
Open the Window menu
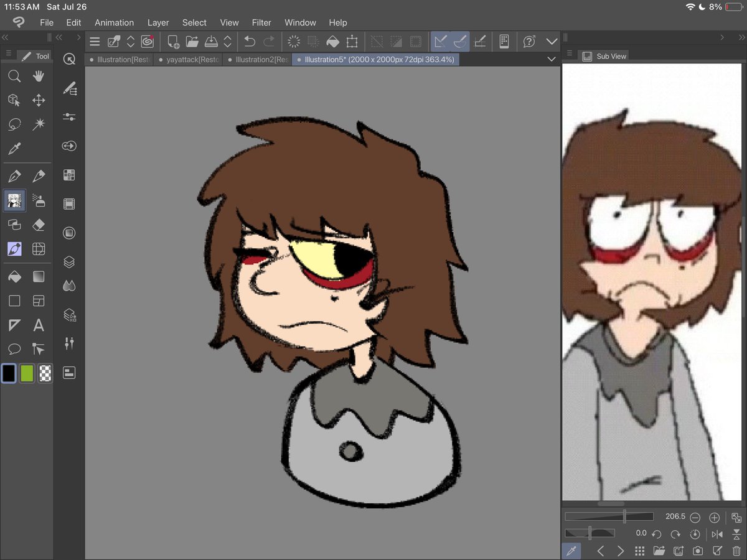click(x=300, y=22)
